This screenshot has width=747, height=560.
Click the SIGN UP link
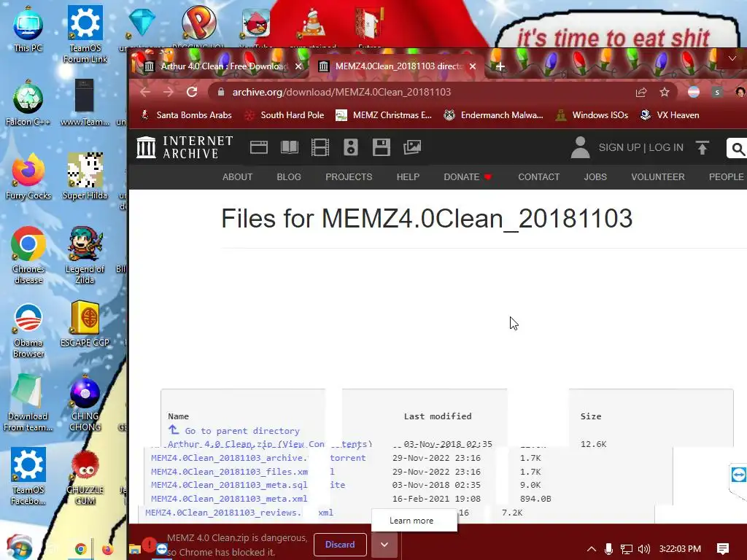click(x=619, y=147)
